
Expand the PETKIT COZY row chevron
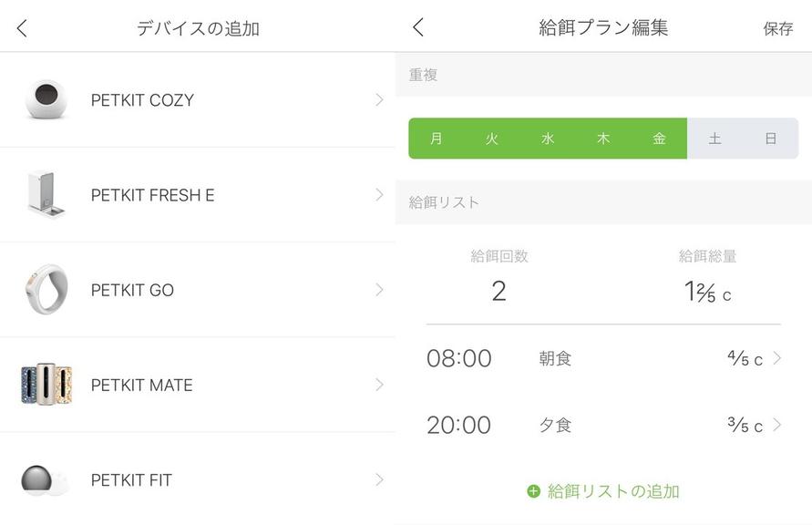[x=379, y=99]
